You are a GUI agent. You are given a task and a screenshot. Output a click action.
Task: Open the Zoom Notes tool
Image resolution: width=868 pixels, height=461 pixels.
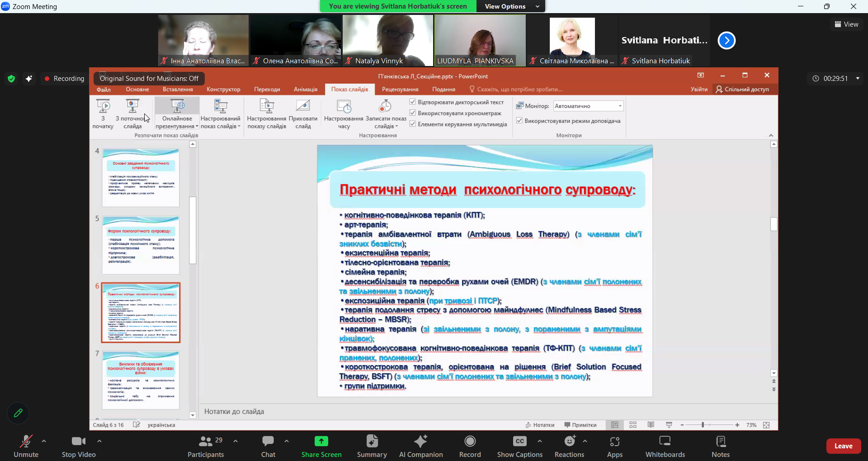pyautogui.click(x=720, y=446)
